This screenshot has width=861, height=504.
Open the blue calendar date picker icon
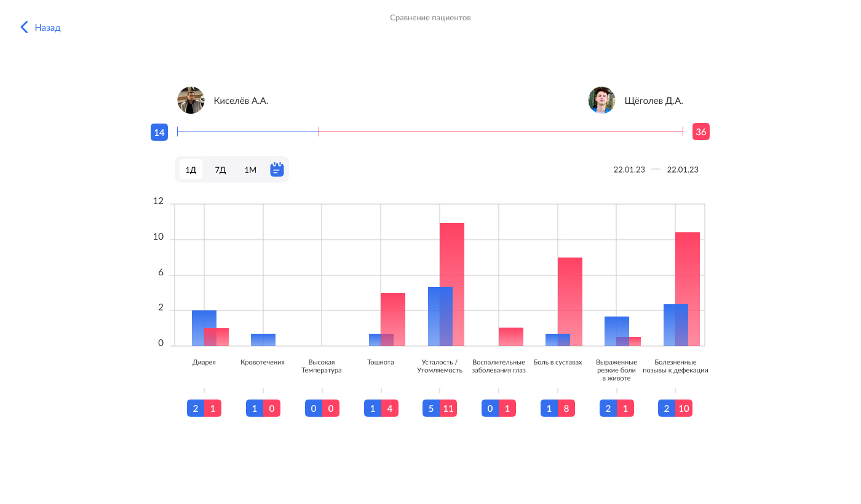click(277, 169)
